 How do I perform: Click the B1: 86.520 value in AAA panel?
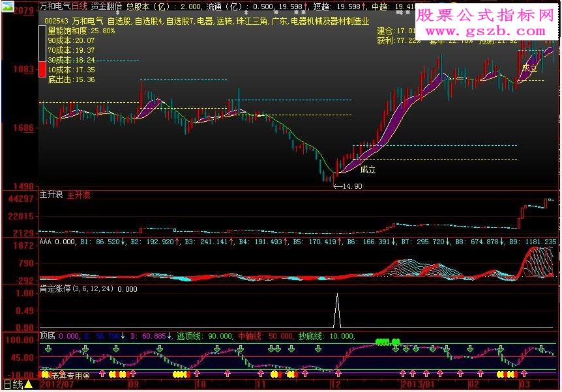click(102, 242)
